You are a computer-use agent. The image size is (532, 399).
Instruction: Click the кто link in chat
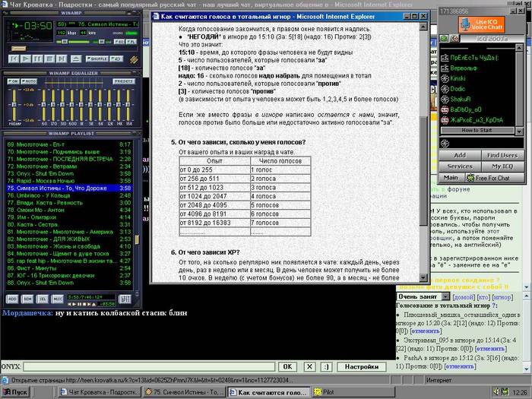(483, 298)
